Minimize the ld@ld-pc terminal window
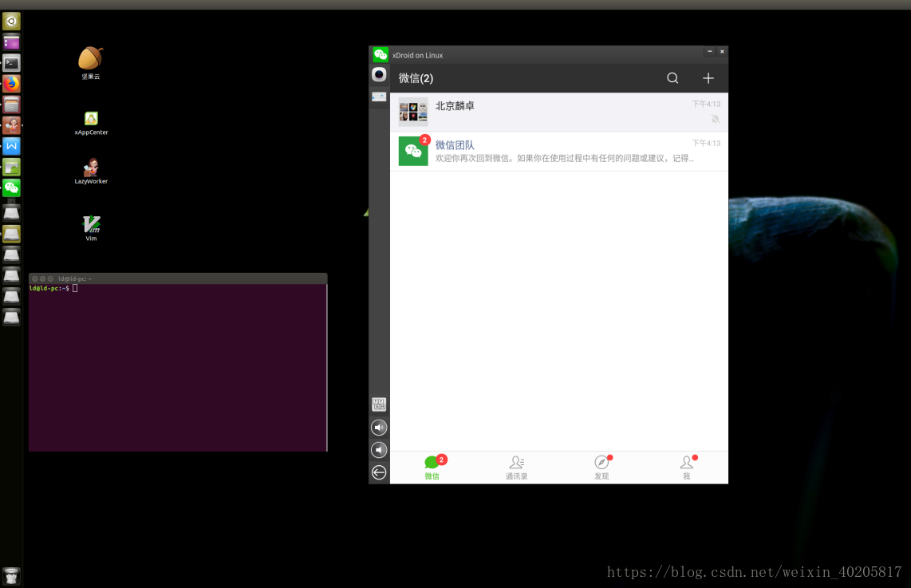Viewport: 911px width, 588px height. 42,279
